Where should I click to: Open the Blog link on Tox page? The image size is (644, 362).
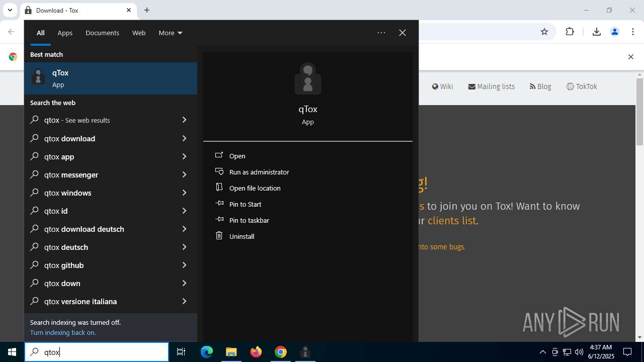point(540,86)
